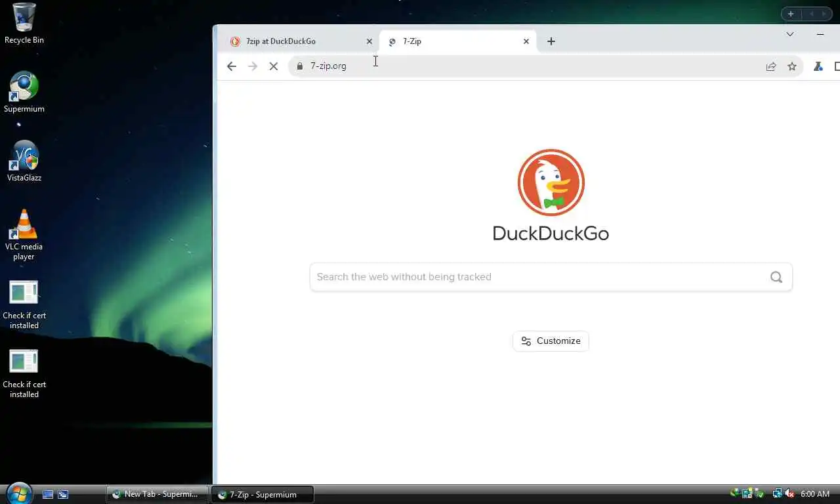The height and width of the screenshot is (504, 840).
Task: Click Switch between windows quick launch icon
Action: click(x=63, y=494)
